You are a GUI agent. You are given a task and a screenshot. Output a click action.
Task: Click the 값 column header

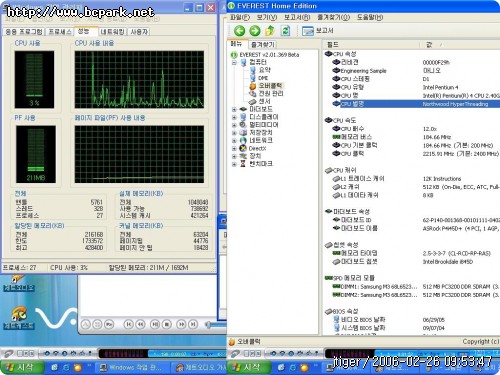pyautogui.click(x=459, y=44)
